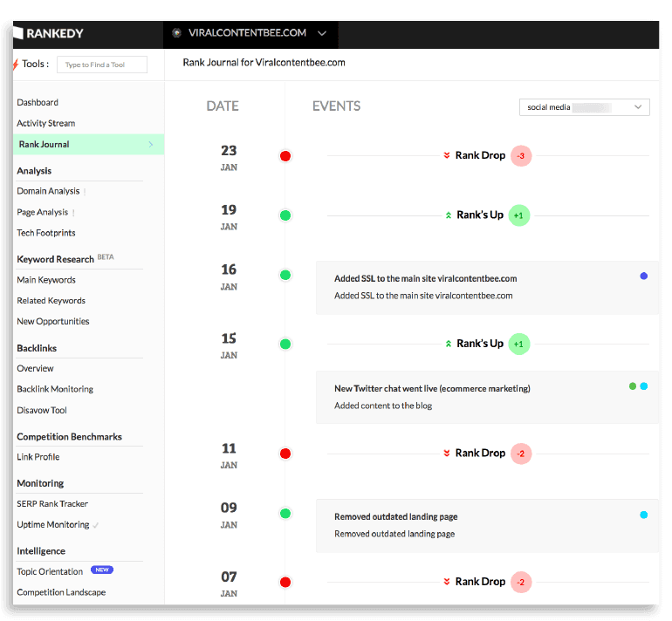Click the -3 rank change badge
The width and height of the screenshot is (672, 621).
520,156
